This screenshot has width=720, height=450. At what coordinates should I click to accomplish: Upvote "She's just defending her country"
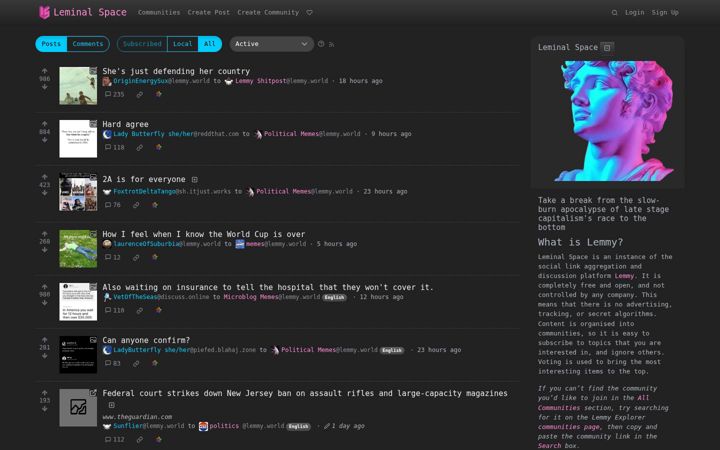(45, 71)
